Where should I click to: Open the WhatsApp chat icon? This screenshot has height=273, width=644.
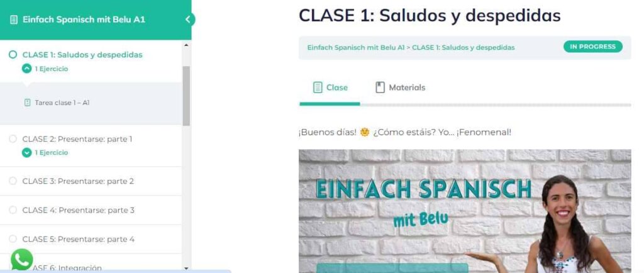tap(22, 259)
